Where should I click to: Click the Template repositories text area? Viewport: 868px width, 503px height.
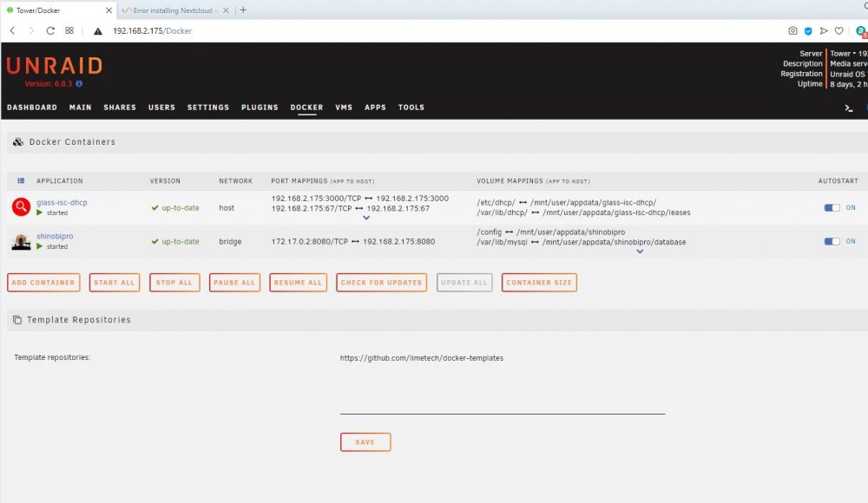pyautogui.click(x=502, y=382)
